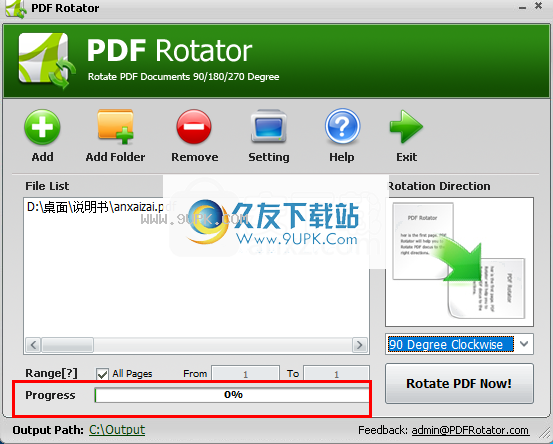Click the green Add plus icon
This screenshot has width=553, height=444.
point(42,127)
